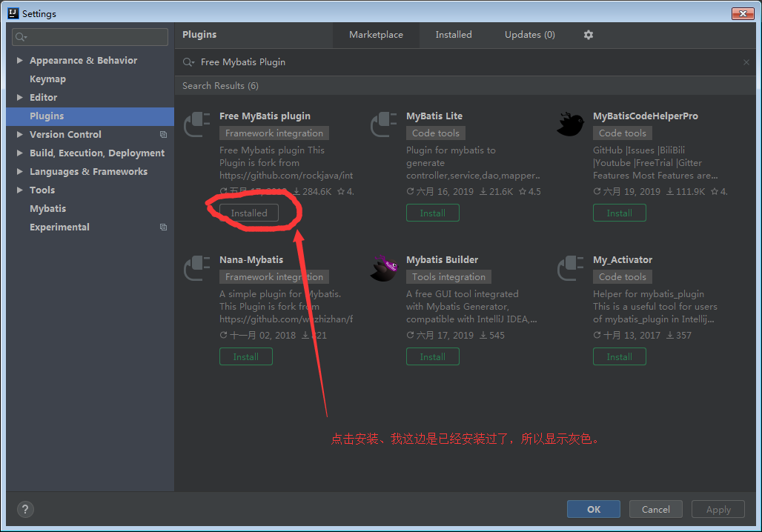
Task: Open the Free MyBatis plugin title
Action: pyautogui.click(x=265, y=116)
